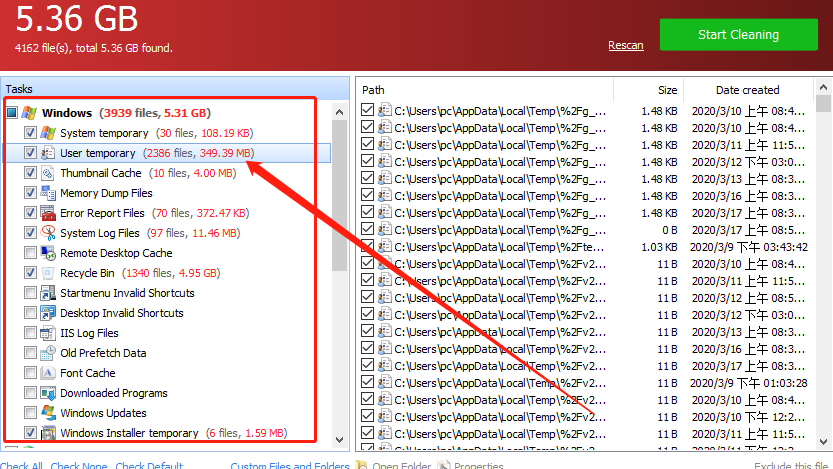This screenshot has height=469, width=833.
Task: Click the Font Cache icon
Action: pos(48,373)
